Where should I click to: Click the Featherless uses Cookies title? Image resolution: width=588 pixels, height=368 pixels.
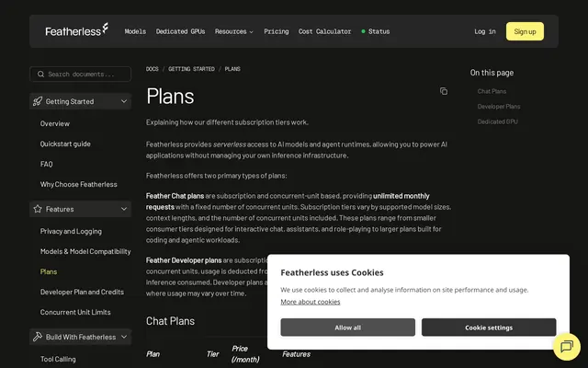(x=332, y=272)
